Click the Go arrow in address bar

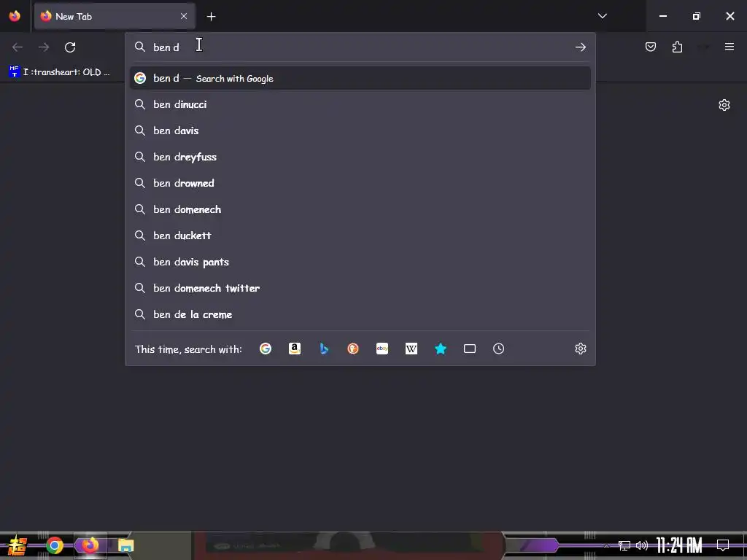[x=580, y=47]
